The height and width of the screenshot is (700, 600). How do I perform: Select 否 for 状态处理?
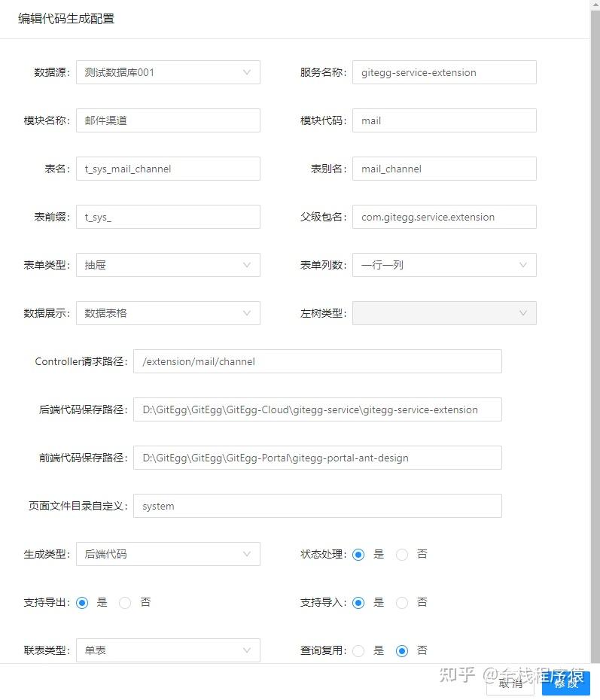[402, 555]
